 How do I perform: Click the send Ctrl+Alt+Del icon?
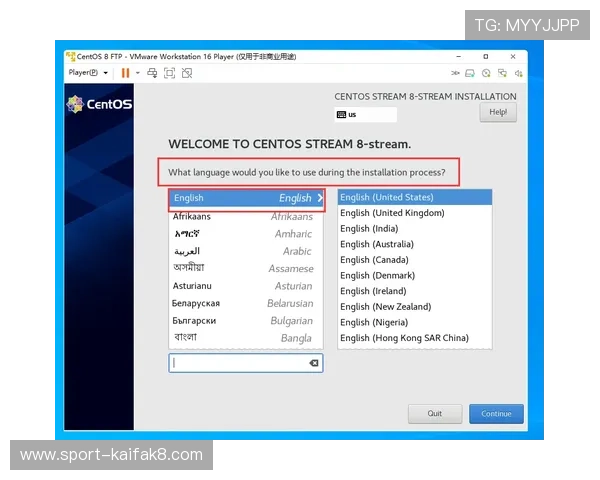152,73
